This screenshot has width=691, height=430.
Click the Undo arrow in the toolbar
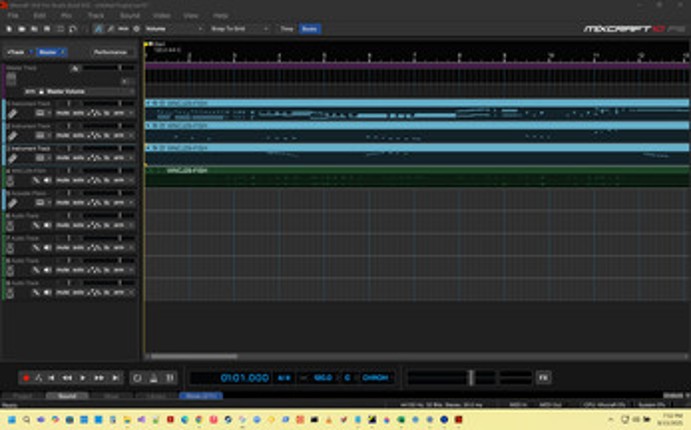[73, 29]
